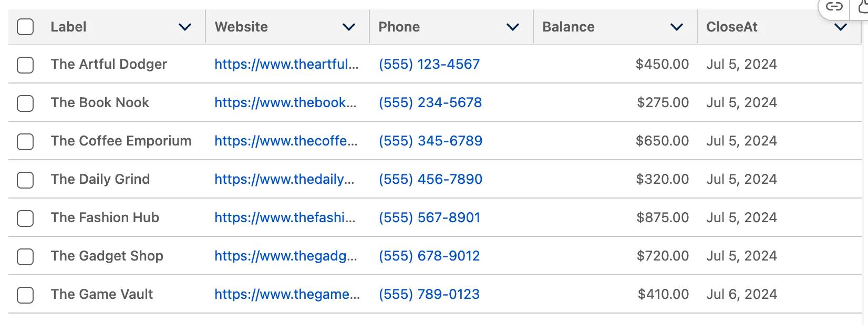
Task: Tick The Game Vault row checkbox
Action: tap(25, 295)
